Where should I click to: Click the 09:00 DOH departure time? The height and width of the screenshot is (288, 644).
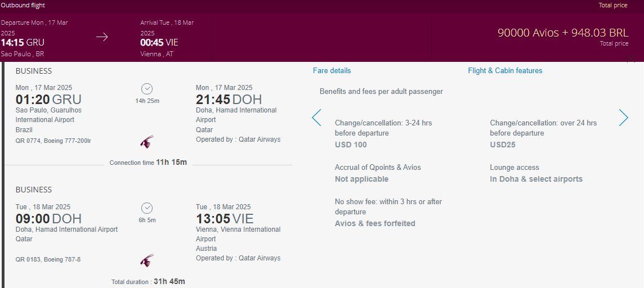point(48,218)
